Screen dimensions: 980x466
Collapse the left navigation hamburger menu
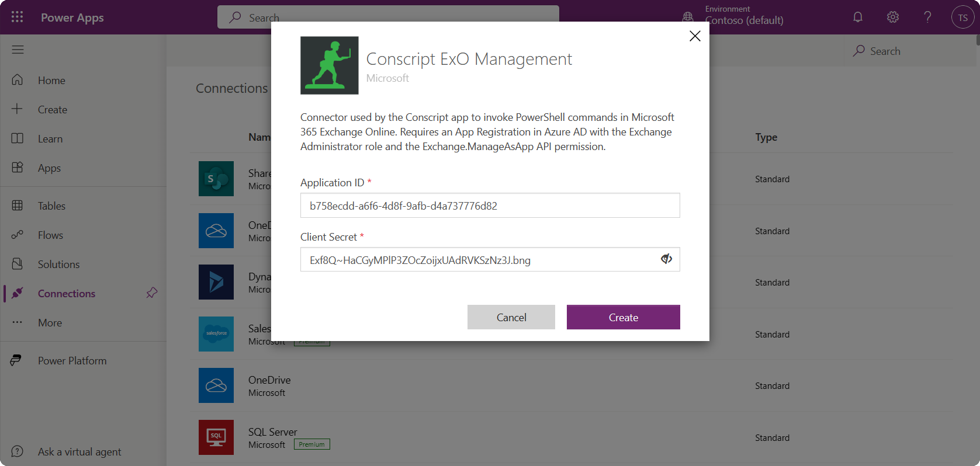[x=18, y=50]
